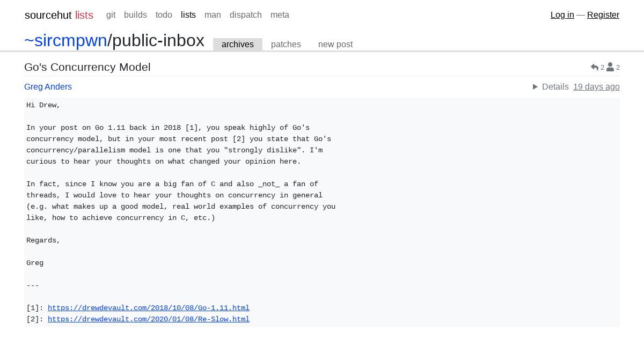Open the sourcehut lists home logo
The width and height of the screenshot is (644, 338).
point(59,15)
